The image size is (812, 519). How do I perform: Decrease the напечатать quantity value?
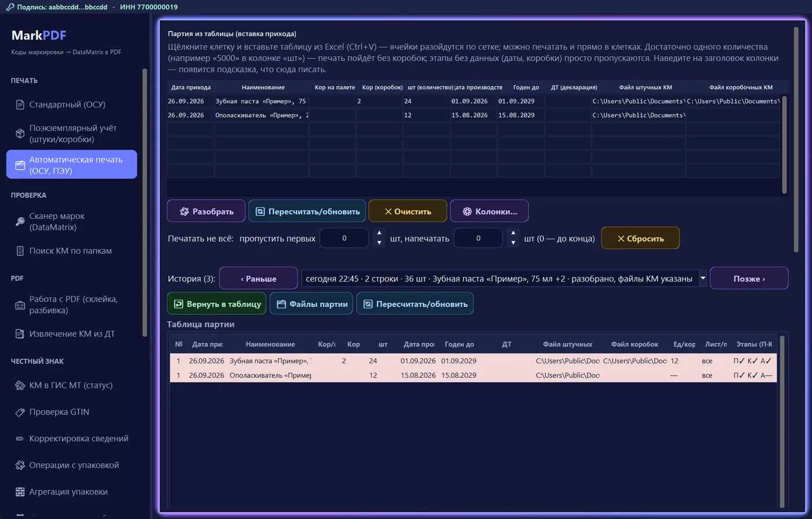click(513, 243)
